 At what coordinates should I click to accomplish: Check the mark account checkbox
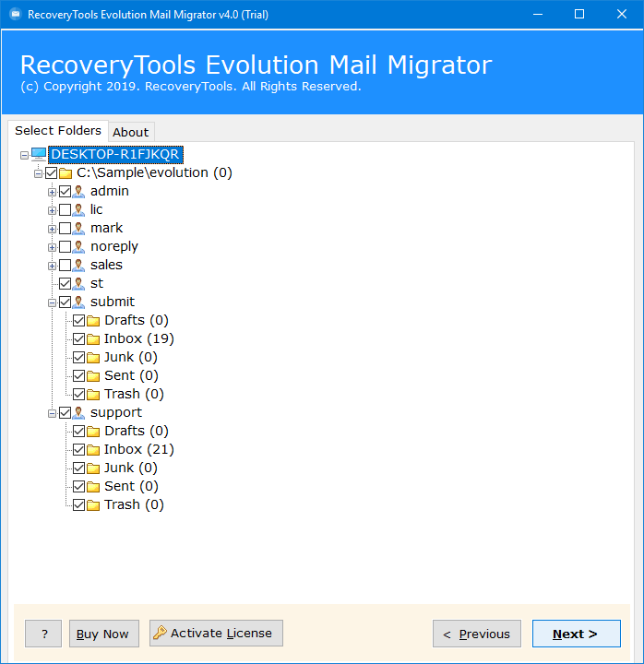[x=65, y=229]
